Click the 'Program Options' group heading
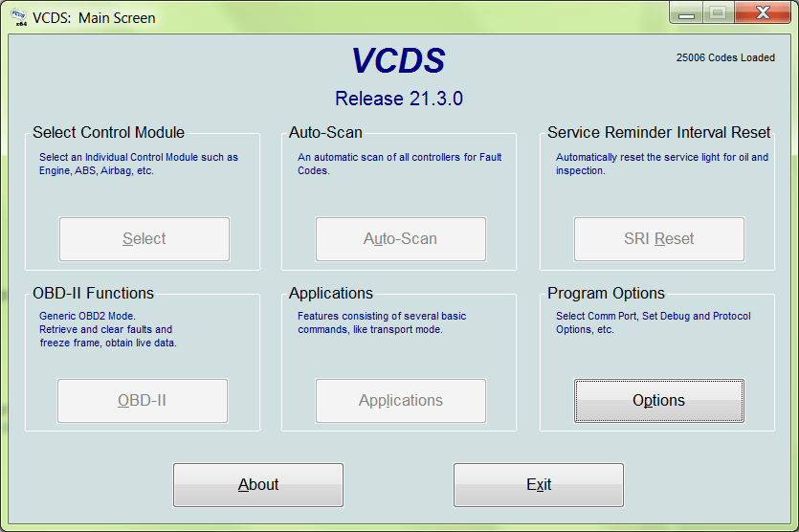The width and height of the screenshot is (799, 532). (606, 293)
